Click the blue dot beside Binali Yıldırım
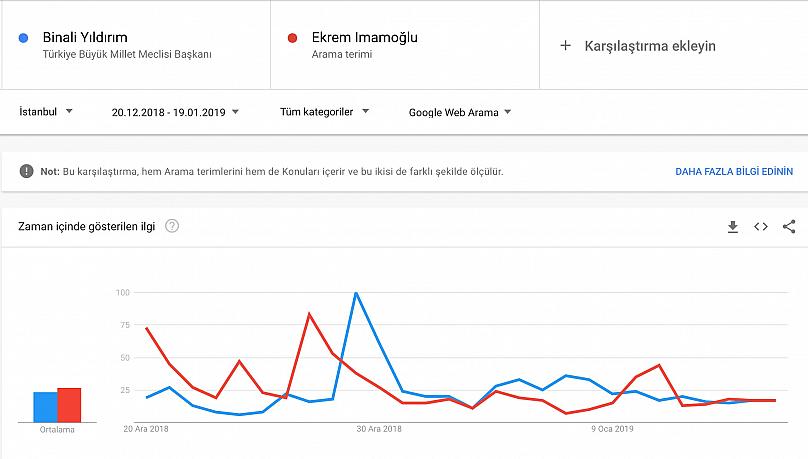The height and width of the screenshot is (459, 808). point(24,38)
